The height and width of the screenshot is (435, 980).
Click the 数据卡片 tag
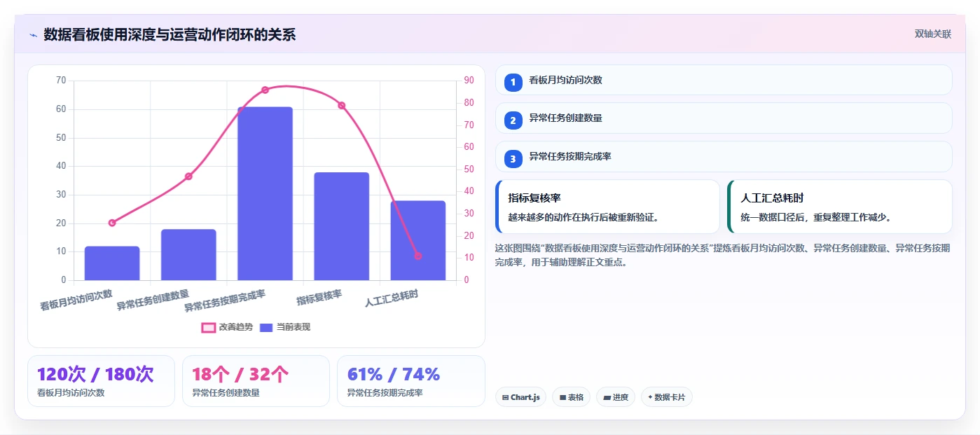666,397
